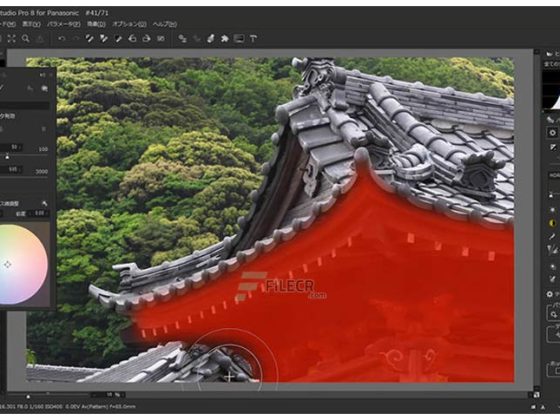
Task: Click the yellow half-moon icon in right panel
Action: pos(552,223)
